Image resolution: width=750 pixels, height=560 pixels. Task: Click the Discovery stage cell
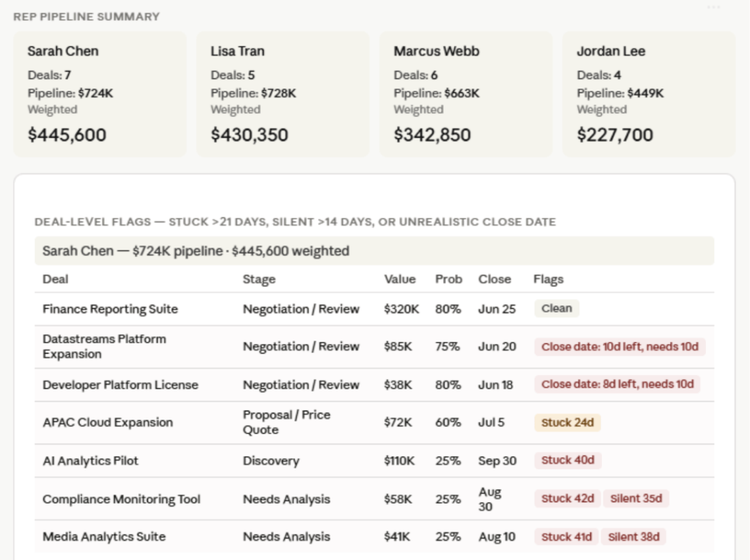coord(271,460)
